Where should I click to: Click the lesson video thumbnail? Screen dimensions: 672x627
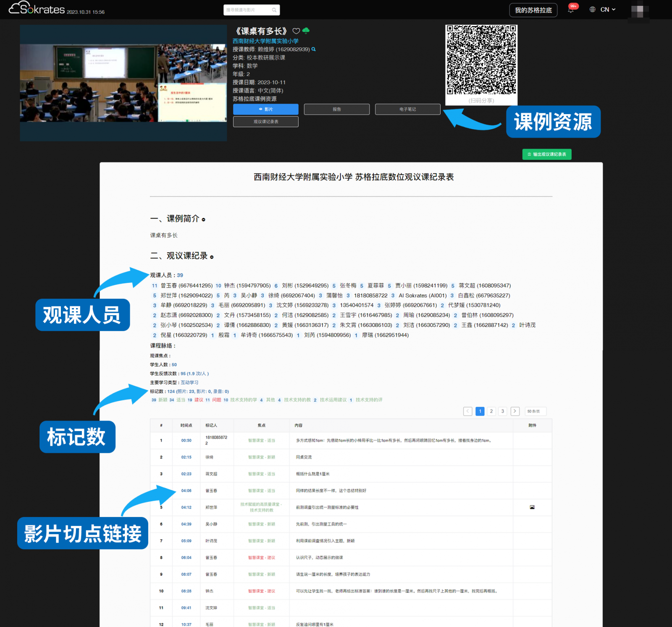tap(123, 83)
